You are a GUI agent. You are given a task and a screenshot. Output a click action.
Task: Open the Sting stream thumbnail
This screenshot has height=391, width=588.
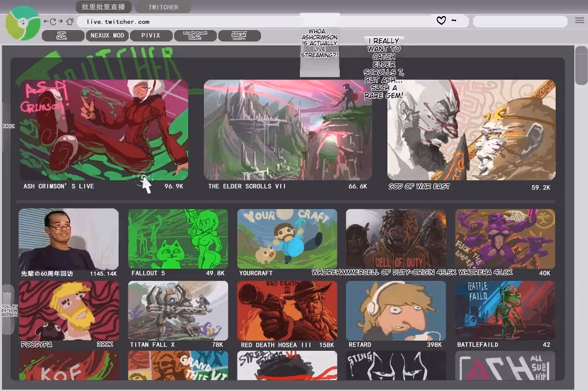pos(396,366)
